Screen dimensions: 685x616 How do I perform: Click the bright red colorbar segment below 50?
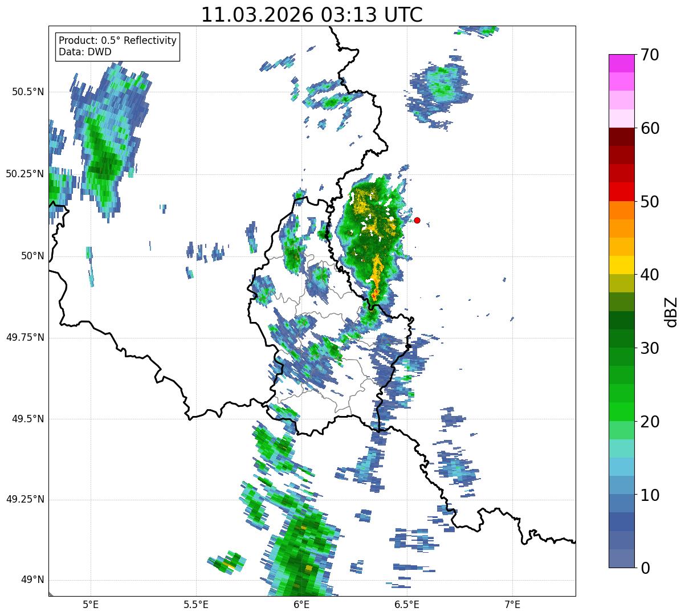[x=622, y=191]
